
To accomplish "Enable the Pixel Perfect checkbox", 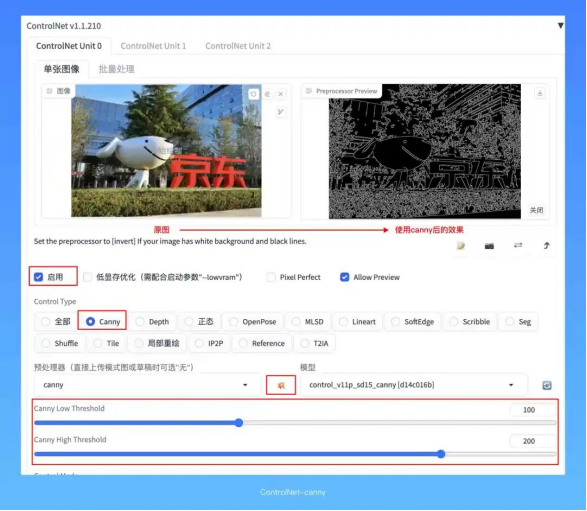I will coord(271,277).
